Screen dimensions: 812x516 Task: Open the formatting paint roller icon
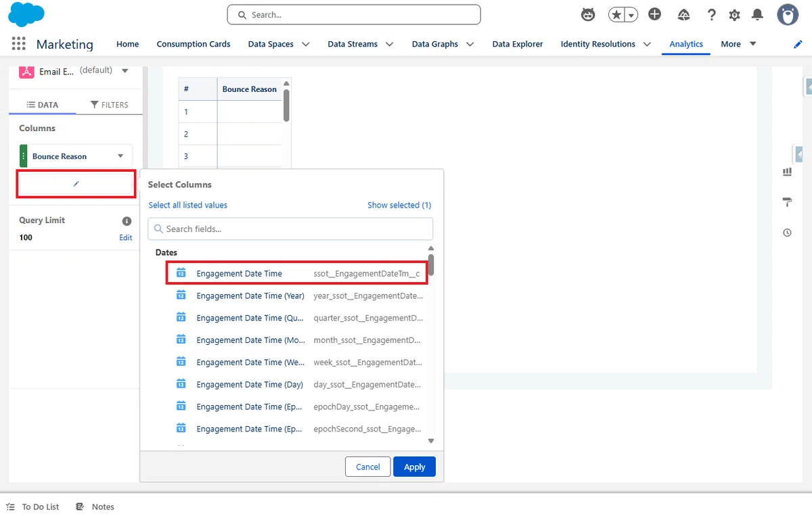click(x=787, y=202)
